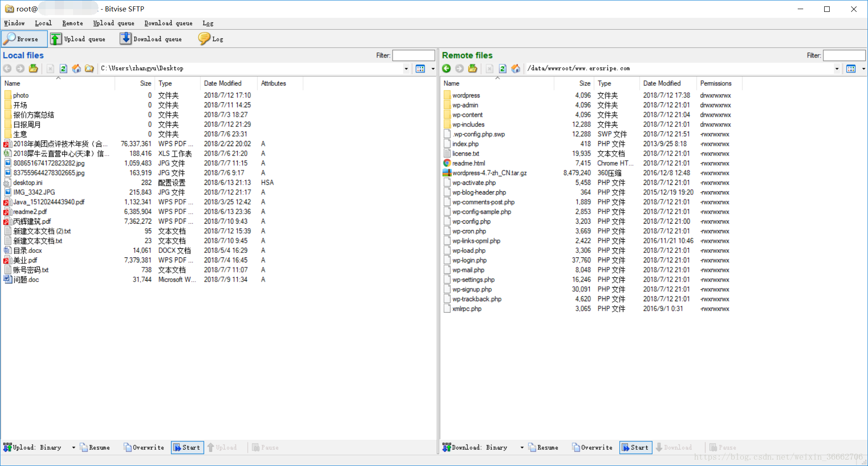Open Remote view options dropdown arrow
Viewport: 868px width, 466px height.
[x=863, y=69]
